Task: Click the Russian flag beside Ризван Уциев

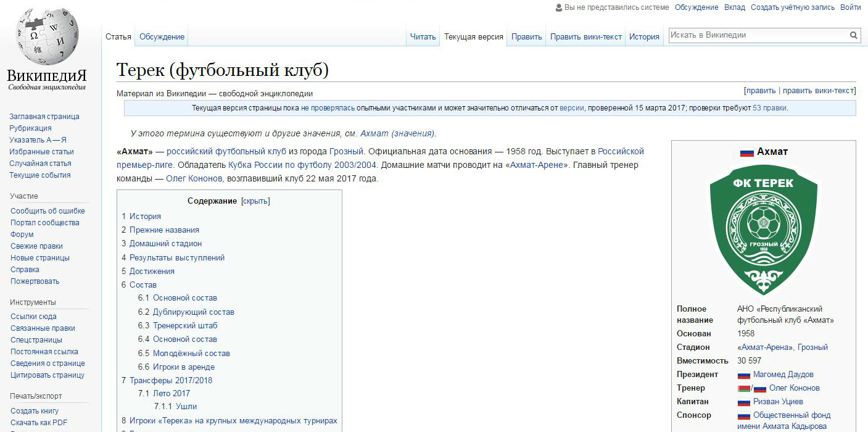Action: point(743,402)
